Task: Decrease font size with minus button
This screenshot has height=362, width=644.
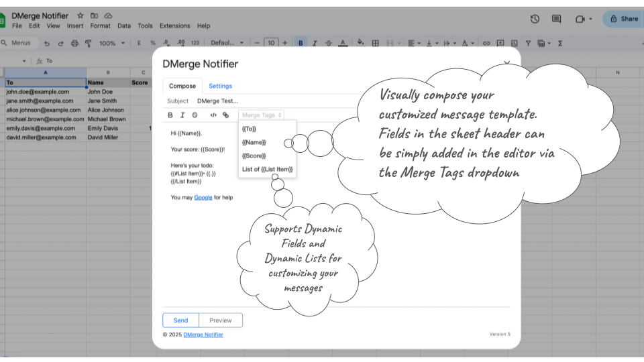Action: pos(257,43)
